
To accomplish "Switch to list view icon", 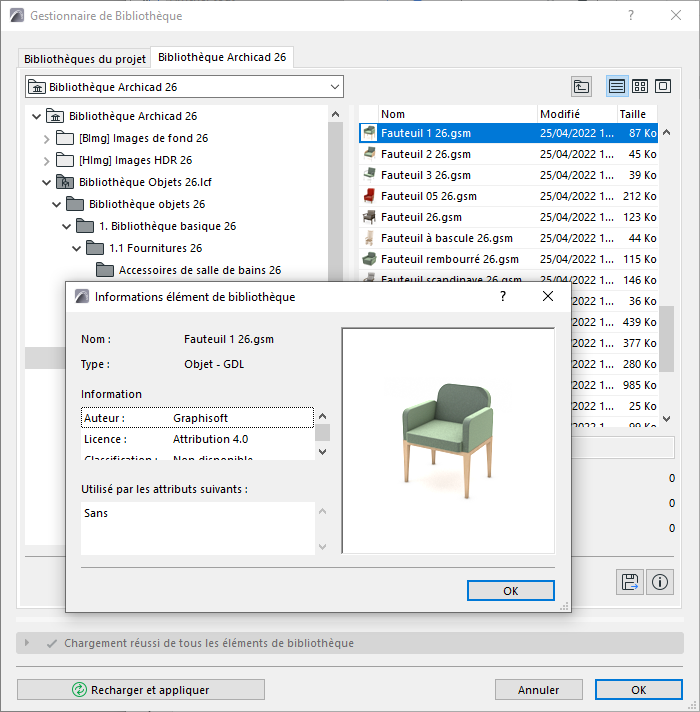I will pyautogui.click(x=617, y=86).
